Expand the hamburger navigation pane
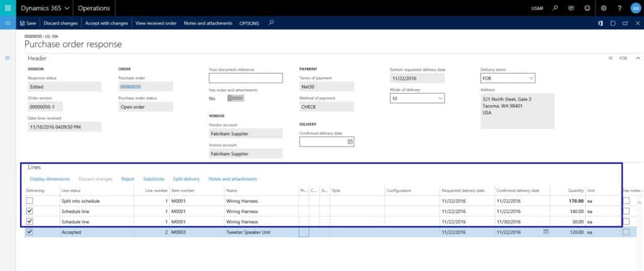 click(x=8, y=23)
